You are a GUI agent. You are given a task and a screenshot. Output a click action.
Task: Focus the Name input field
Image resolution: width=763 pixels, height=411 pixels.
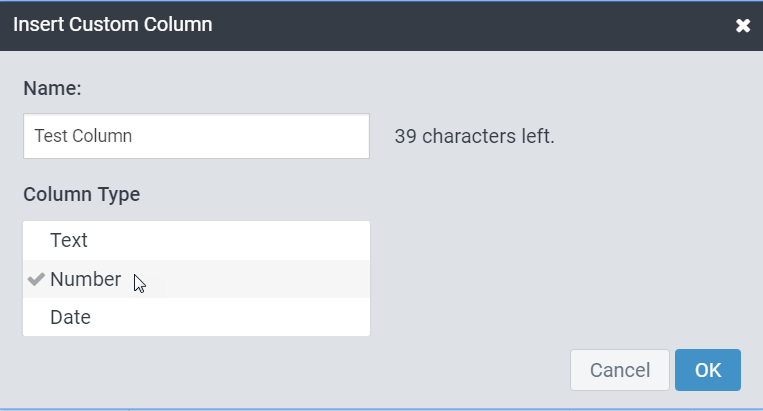196,136
